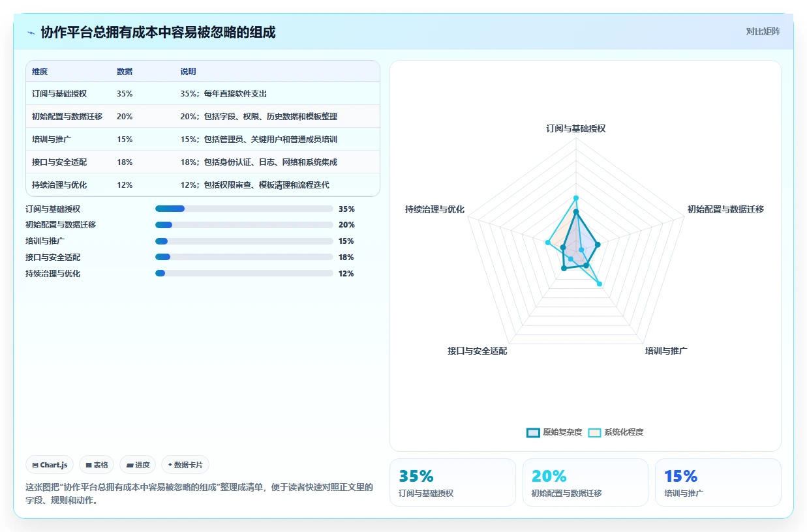
Task: Click the description about 字段、权限、历史数据和模板整理
Action: [259, 117]
